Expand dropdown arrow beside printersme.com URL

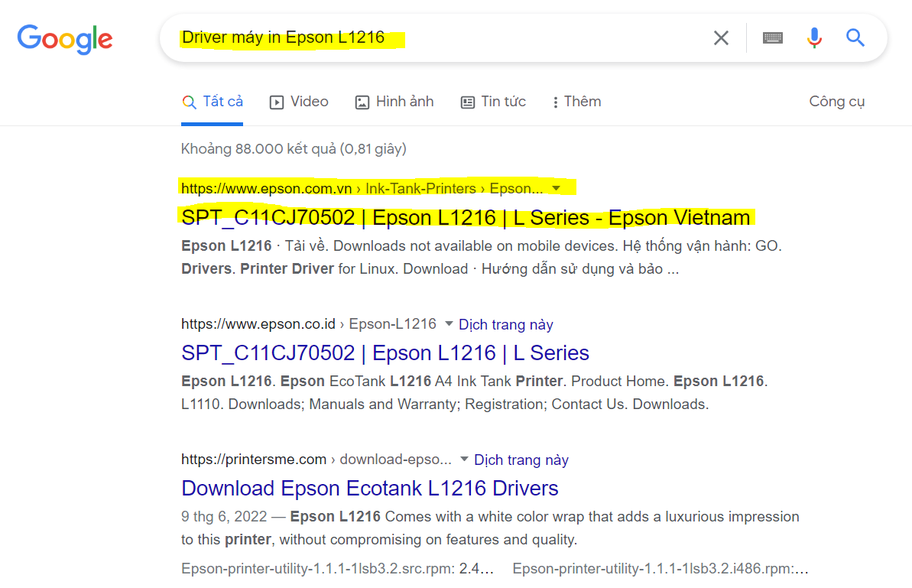464,460
